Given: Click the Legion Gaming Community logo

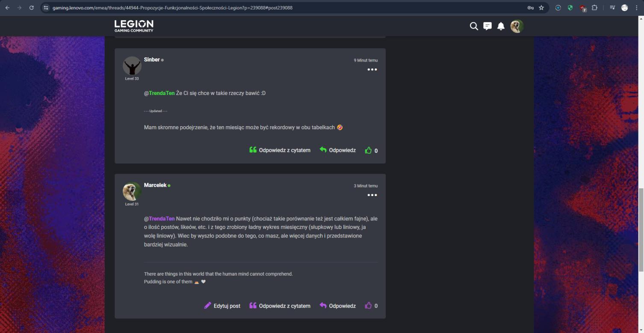Looking at the screenshot, I should point(133,26).
